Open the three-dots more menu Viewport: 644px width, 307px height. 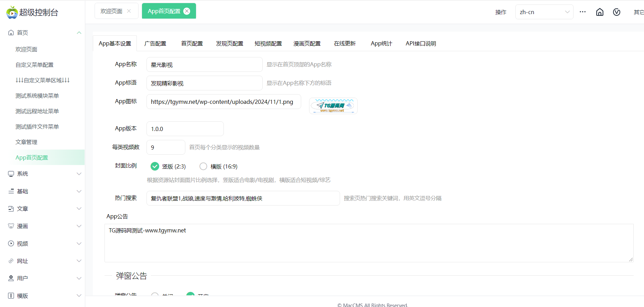pyautogui.click(x=582, y=12)
